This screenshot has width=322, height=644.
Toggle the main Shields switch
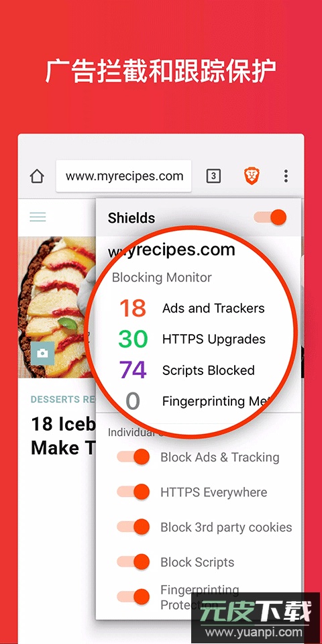[x=270, y=217]
